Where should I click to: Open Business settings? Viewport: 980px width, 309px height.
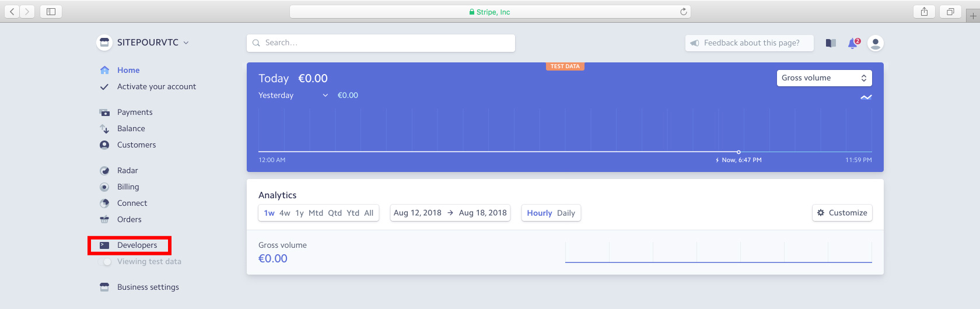click(148, 287)
